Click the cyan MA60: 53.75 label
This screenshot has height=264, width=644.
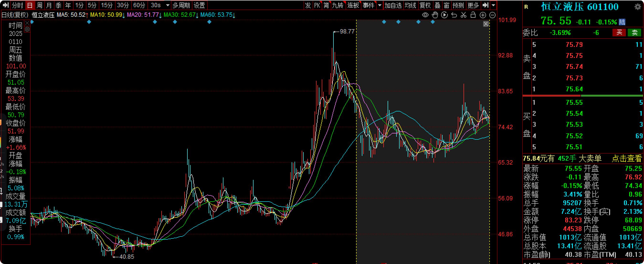point(218,15)
